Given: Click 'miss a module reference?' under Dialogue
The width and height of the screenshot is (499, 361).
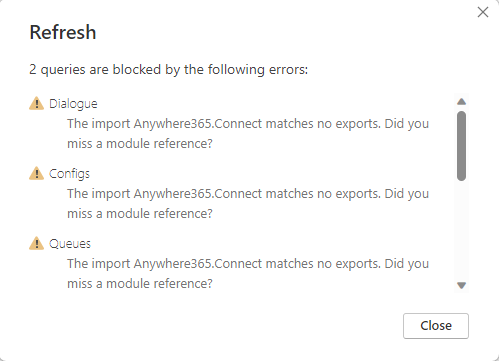Looking at the screenshot, I should (140, 144).
